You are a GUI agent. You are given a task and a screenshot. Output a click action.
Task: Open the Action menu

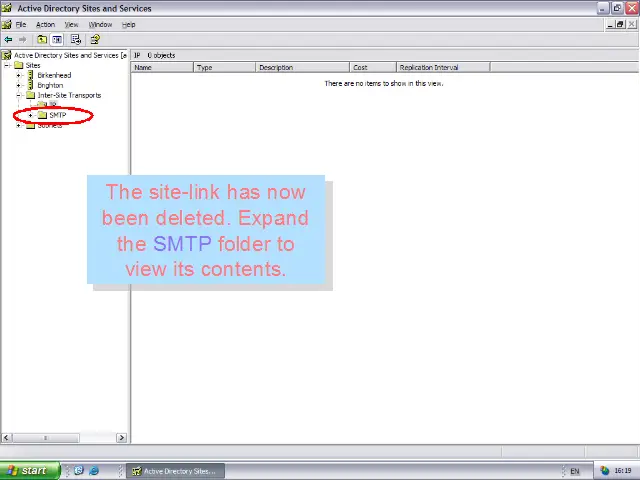point(45,24)
